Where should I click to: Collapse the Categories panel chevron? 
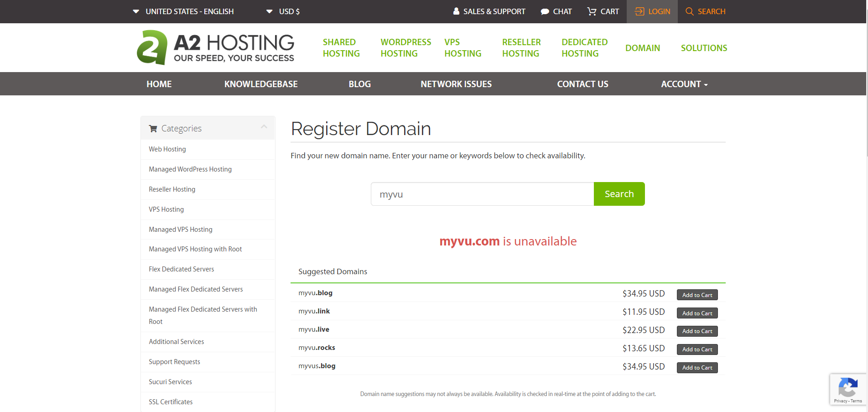pyautogui.click(x=264, y=127)
